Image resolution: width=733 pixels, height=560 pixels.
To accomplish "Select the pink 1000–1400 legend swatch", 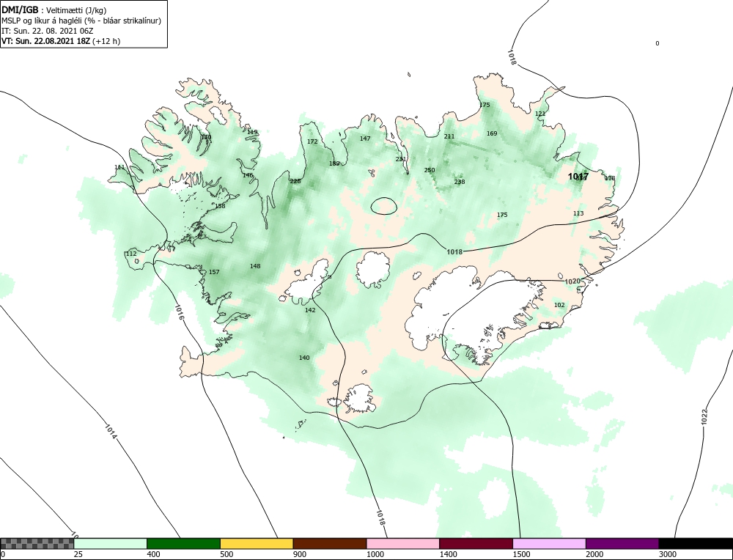I will [x=403, y=544].
